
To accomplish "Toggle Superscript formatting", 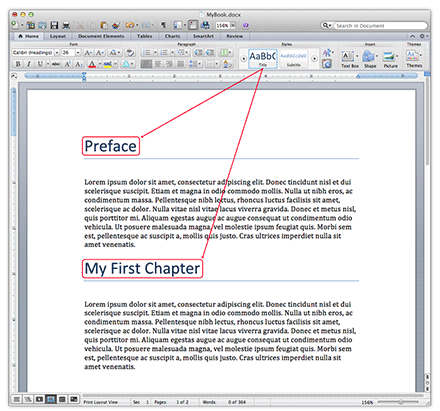I will pos(67,64).
